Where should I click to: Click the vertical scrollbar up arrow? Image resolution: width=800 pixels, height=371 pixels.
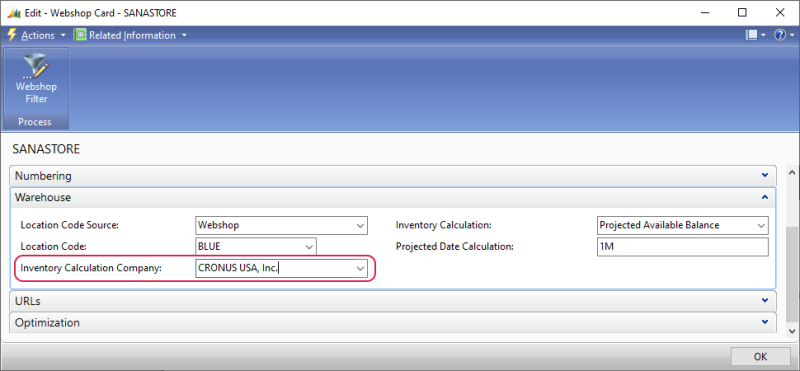coord(792,173)
